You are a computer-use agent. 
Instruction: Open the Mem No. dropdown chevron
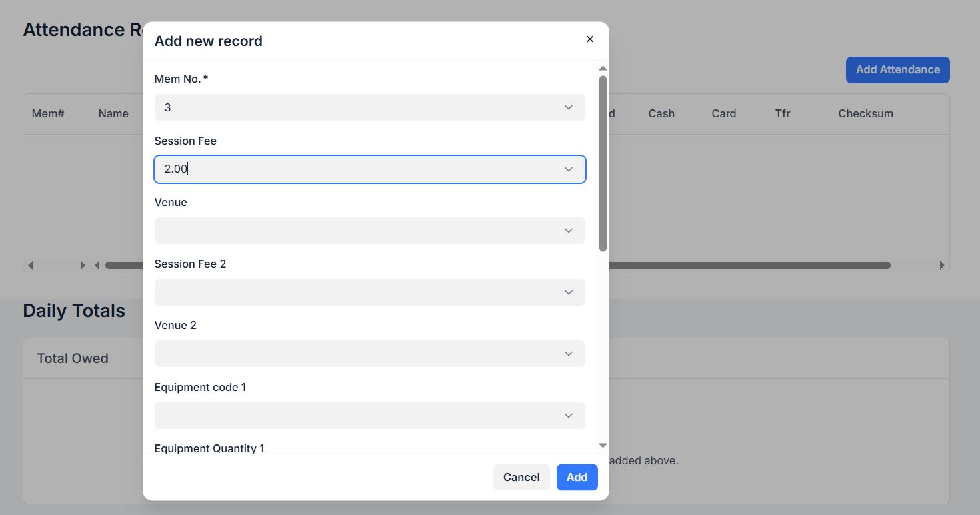click(x=568, y=107)
